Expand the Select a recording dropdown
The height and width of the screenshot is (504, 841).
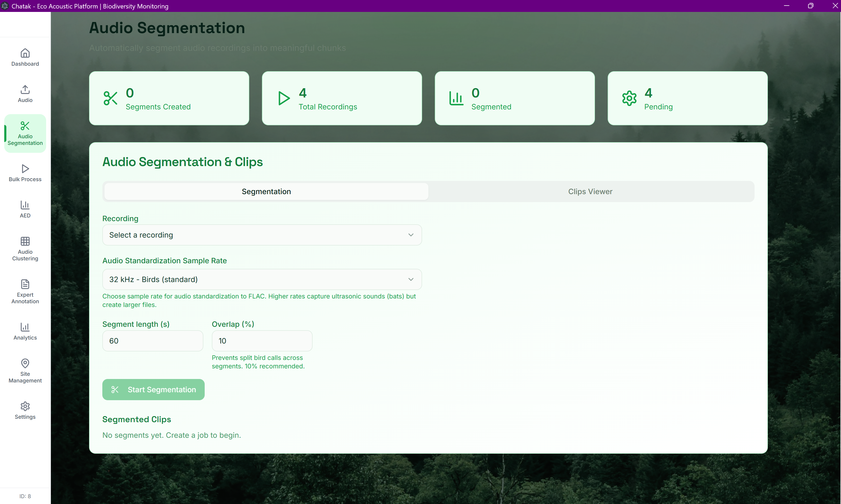(x=262, y=235)
